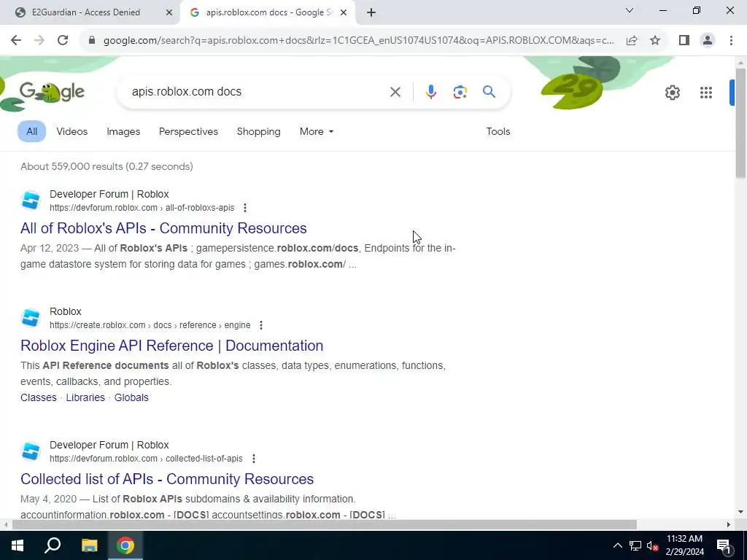
Task: Click the forward navigation arrow
Action: 39,41
